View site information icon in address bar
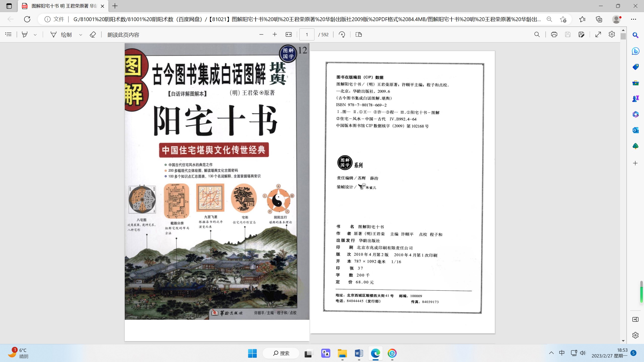This screenshot has width=644, height=362. 48,19
